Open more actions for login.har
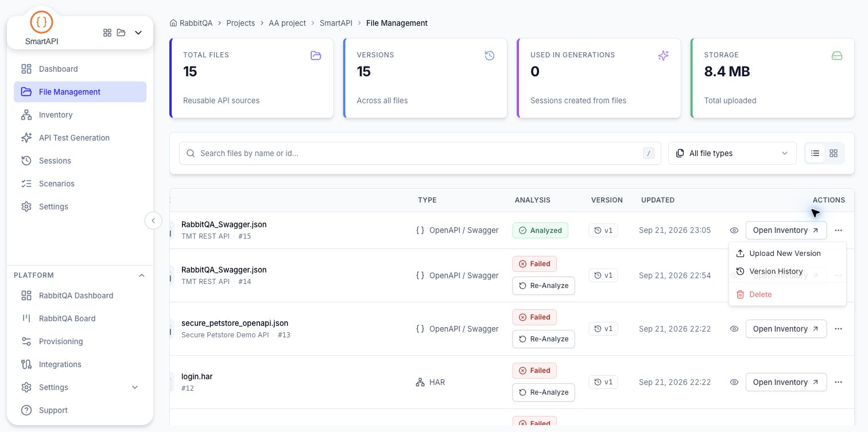Screen dimensions: 868x432 (x=839, y=382)
